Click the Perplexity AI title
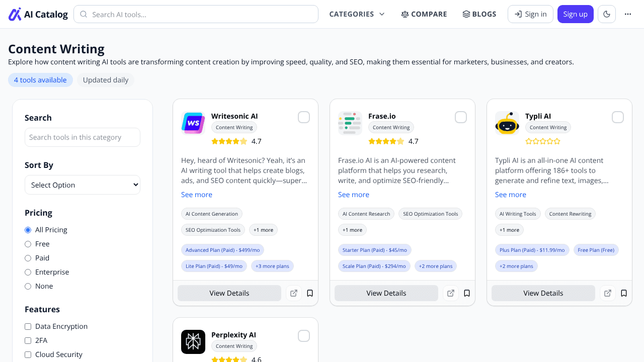This screenshot has height=362, width=644. 233,335
